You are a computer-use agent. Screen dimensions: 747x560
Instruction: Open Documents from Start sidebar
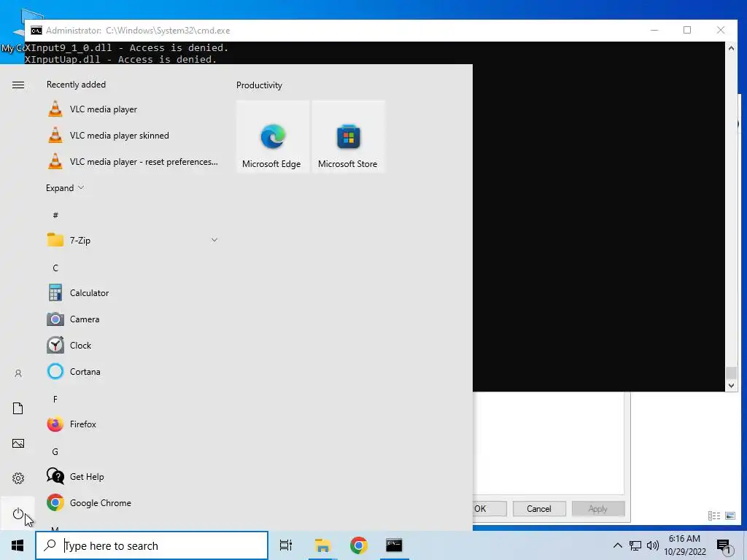18,408
